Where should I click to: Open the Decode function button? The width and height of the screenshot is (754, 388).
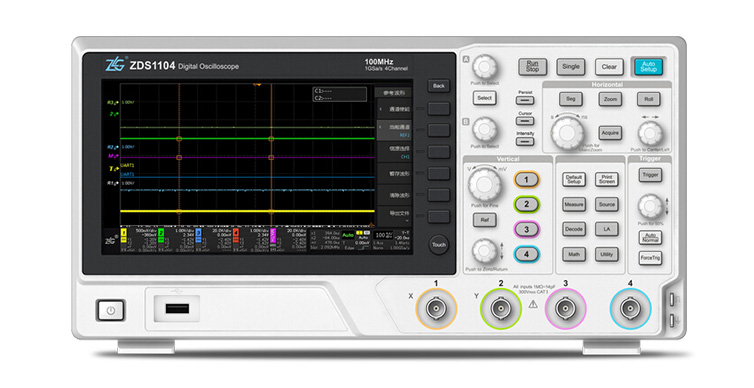click(x=574, y=229)
